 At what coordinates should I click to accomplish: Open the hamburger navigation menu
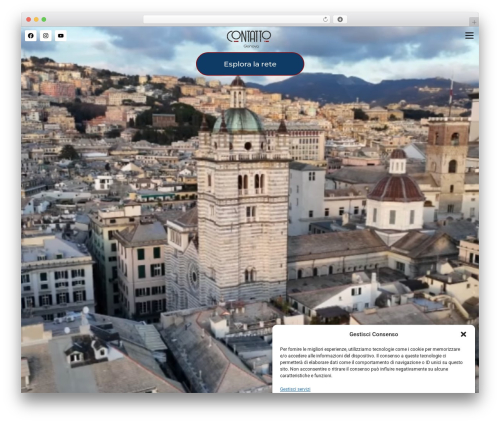point(469,35)
